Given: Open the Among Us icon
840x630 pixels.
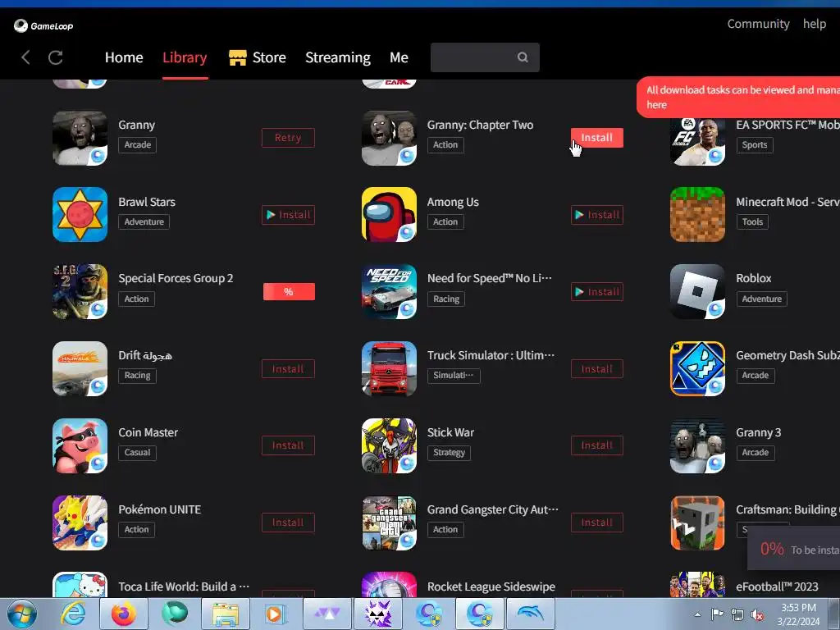Looking at the screenshot, I should point(389,214).
